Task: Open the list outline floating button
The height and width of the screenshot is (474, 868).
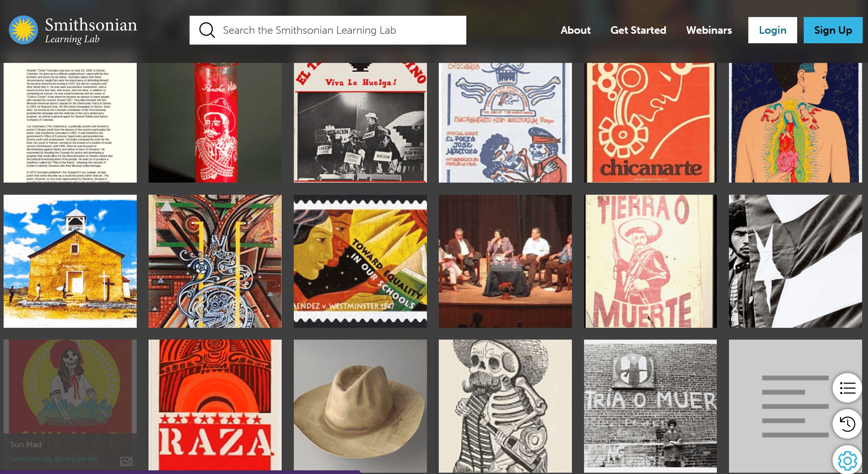Action: click(x=847, y=388)
